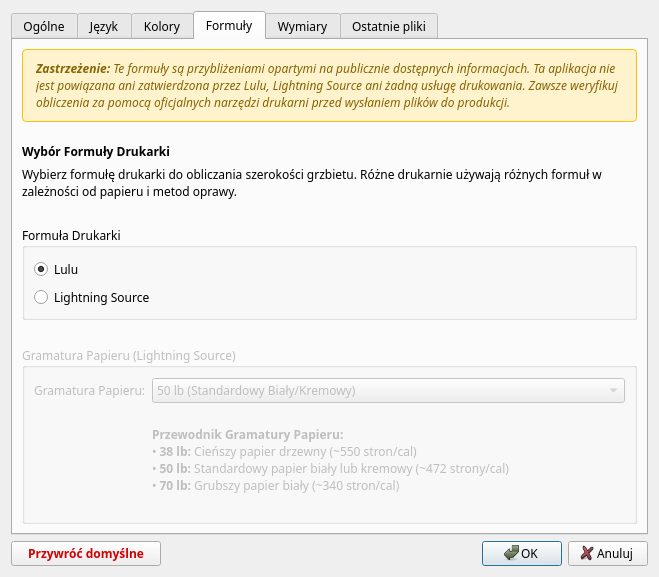Click the green checkmark icon on OK
This screenshot has width=659, height=577.
[511, 553]
